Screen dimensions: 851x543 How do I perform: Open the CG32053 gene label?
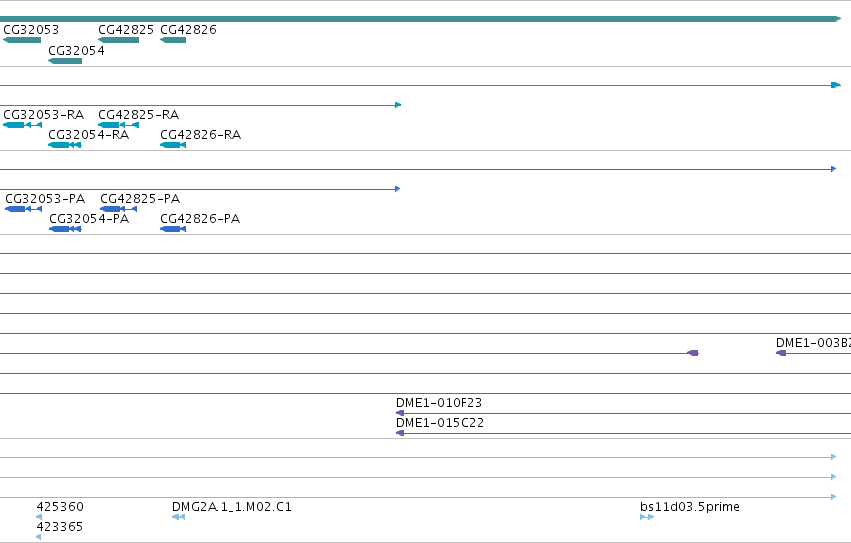[31, 30]
